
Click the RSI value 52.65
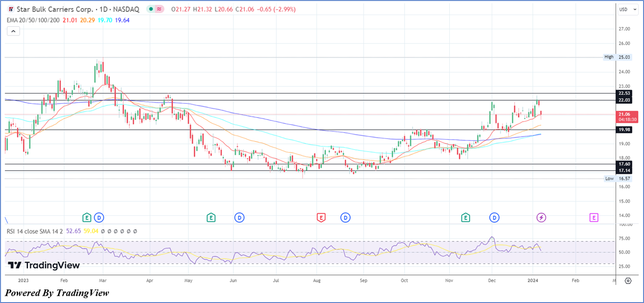click(x=73, y=231)
